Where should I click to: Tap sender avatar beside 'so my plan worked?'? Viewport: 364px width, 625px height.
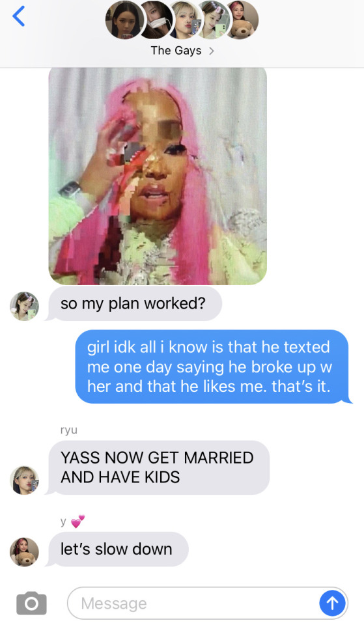coord(24,306)
